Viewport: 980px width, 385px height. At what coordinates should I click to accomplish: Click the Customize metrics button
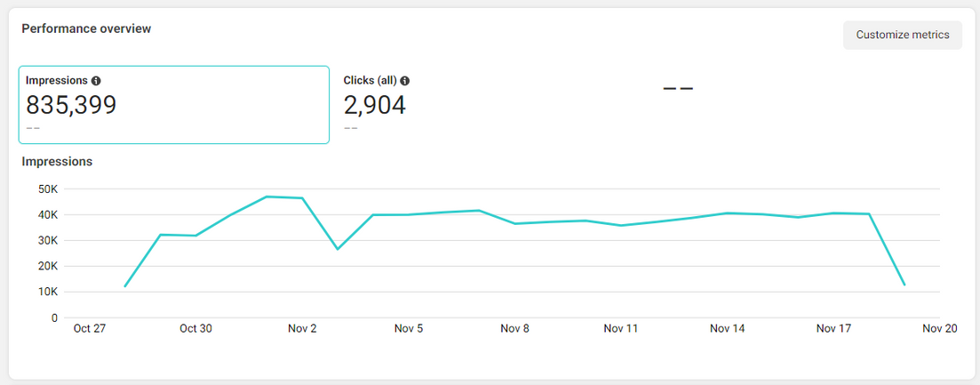pyautogui.click(x=902, y=36)
